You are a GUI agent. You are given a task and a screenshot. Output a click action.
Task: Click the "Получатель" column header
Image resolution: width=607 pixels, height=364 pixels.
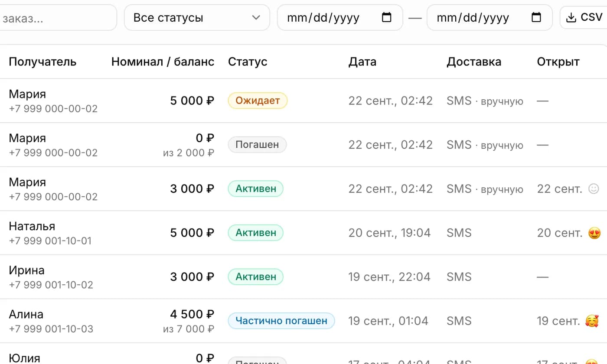[x=42, y=62]
